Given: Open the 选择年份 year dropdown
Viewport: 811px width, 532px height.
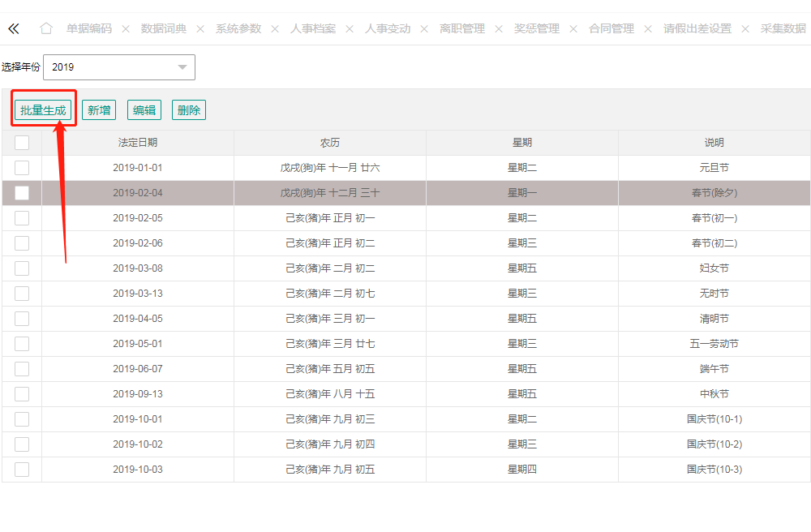Looking at the screenshot, I should coord(118,67).
